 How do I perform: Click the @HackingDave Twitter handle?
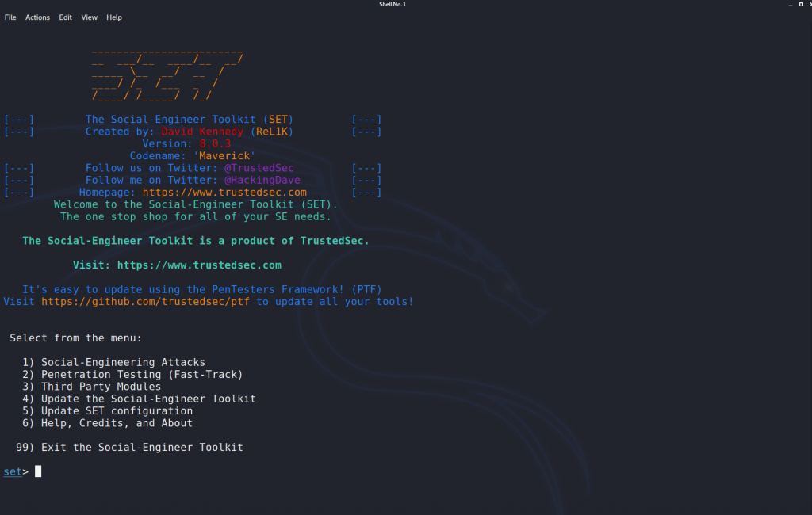pos(262,180)
